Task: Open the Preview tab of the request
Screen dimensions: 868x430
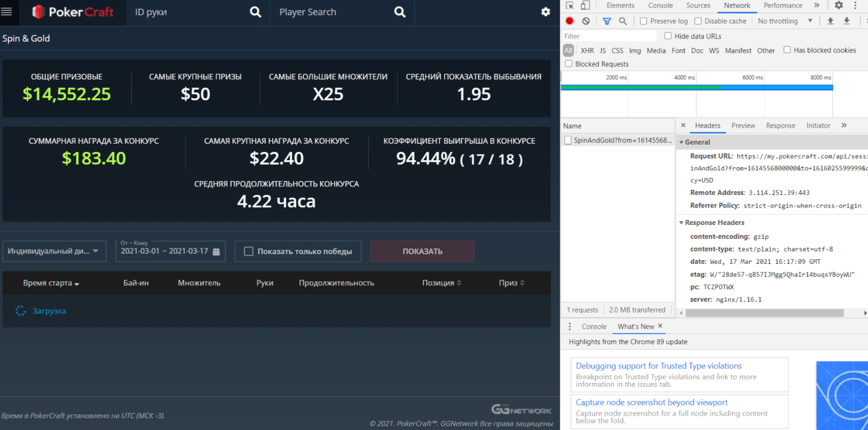Action: tap(743, 126)
